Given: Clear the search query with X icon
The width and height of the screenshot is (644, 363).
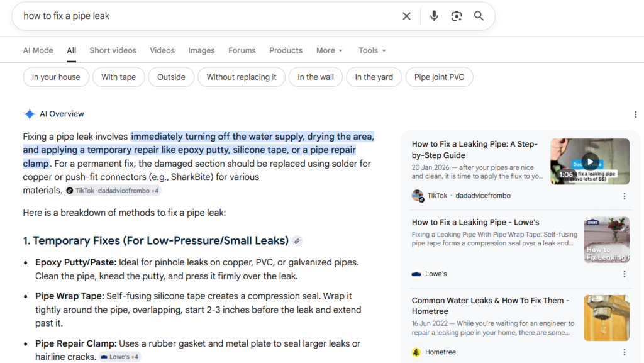Looking at the screenshot, I should coord(406,16).
